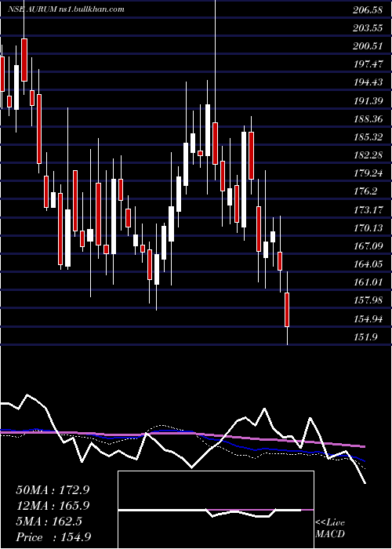
Task: Click the 197.47 price level label
Action: point(368,65)
